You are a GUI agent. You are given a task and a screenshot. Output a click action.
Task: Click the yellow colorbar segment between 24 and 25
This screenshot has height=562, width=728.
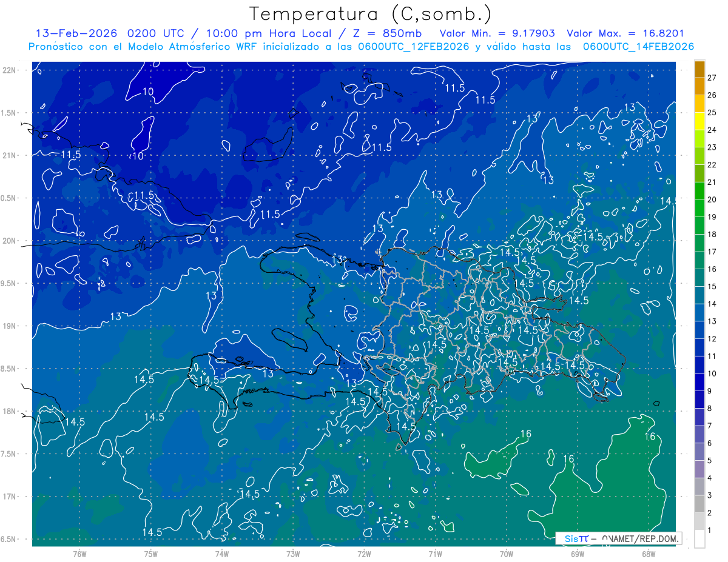point(699,121)
